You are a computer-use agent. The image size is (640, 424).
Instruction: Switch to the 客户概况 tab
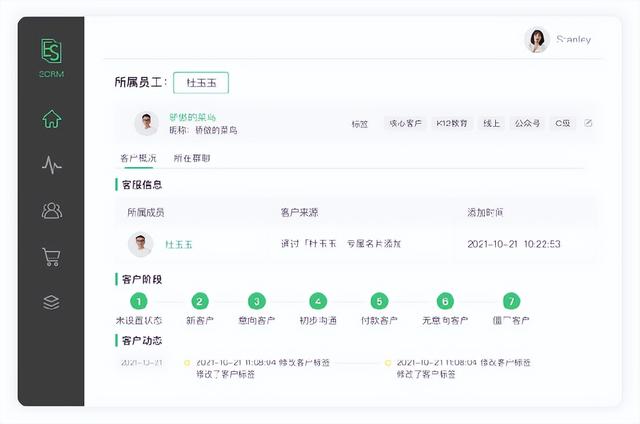139,158
